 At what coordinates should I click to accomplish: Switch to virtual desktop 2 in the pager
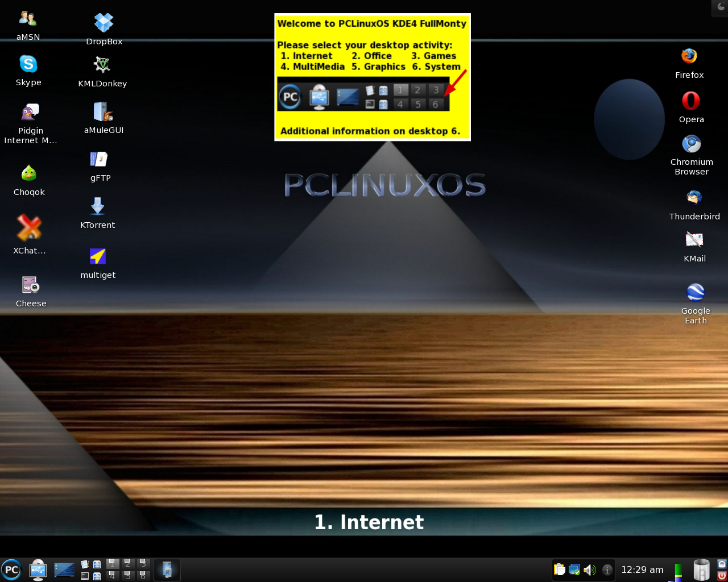tap(127, 564)
